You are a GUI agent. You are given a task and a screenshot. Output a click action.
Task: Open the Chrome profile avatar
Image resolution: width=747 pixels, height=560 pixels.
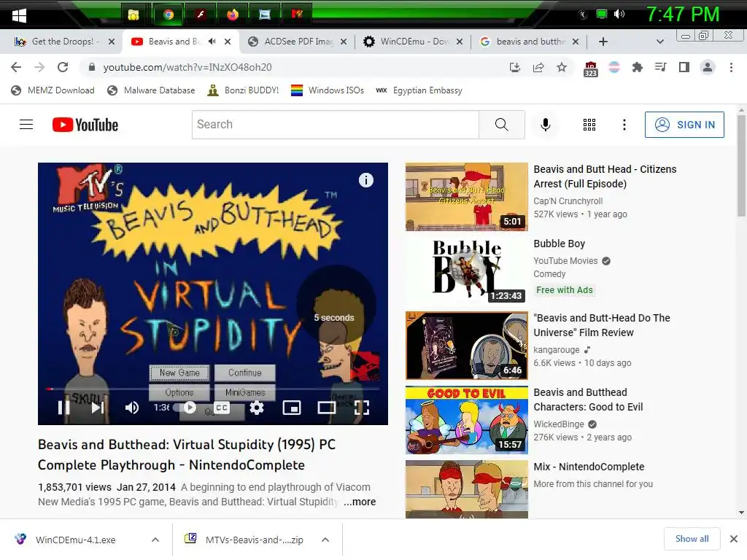click(708, 67)
